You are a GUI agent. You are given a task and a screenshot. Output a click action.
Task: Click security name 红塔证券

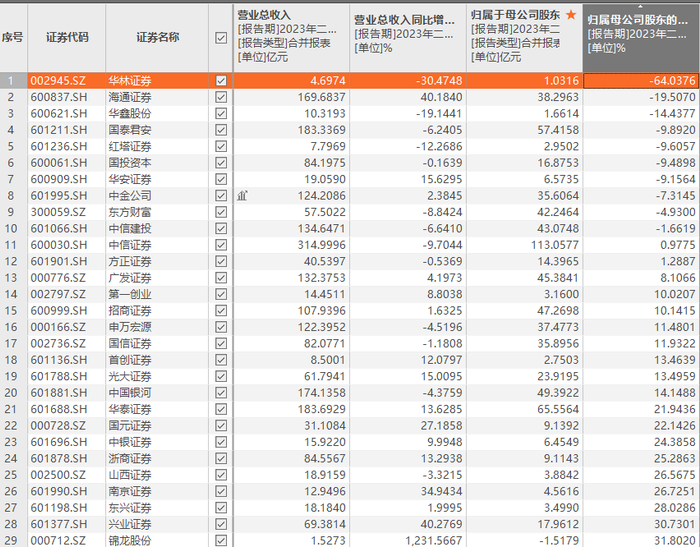click(x=130, y=146)
